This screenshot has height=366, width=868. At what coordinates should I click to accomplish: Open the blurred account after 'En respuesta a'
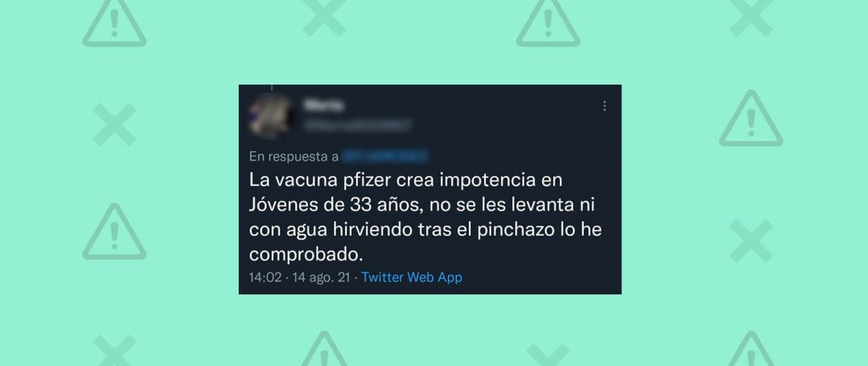pyautogui.click(x=384, y=156)
